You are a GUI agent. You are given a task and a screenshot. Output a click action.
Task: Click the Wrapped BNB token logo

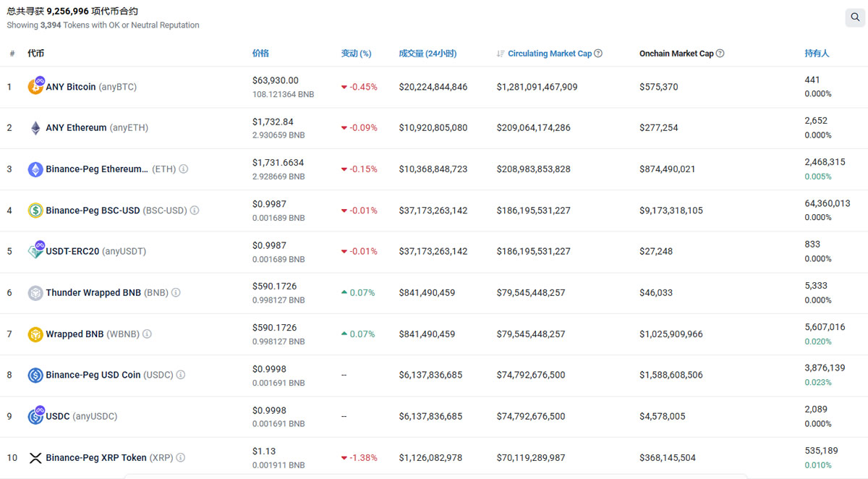click(35, 334)
